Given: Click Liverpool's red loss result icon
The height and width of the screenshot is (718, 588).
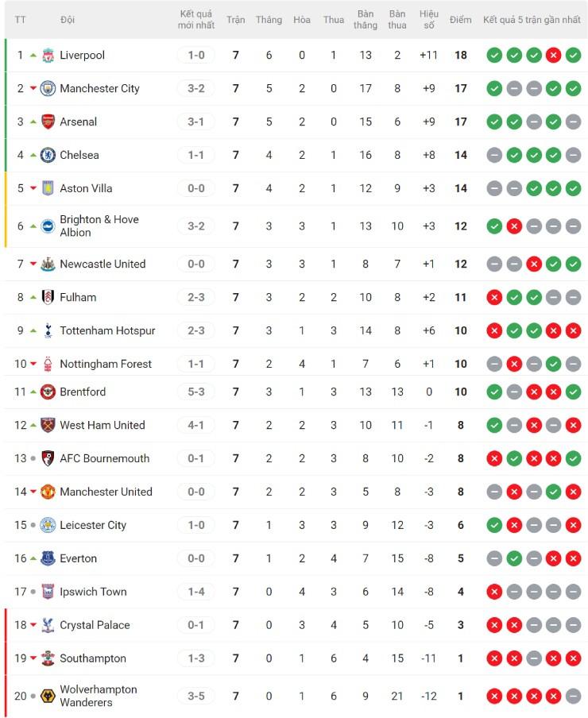Looking at the screenshot, I should point(554,56).
